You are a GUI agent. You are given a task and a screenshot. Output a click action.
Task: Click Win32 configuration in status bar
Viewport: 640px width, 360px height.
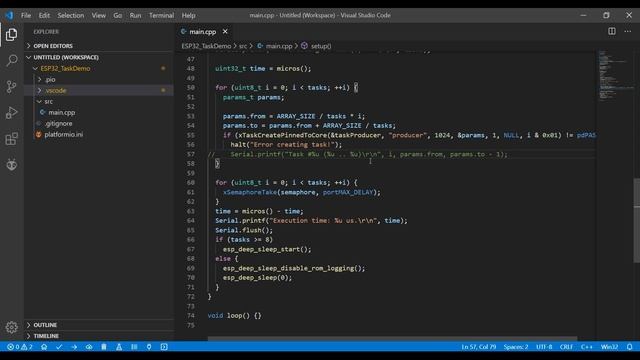point(609,347)
